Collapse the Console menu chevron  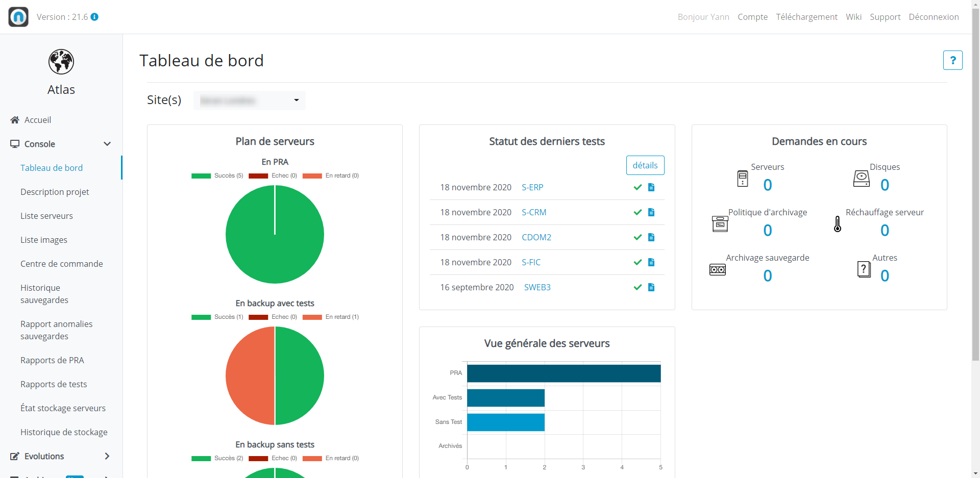(x=107, y=144)
